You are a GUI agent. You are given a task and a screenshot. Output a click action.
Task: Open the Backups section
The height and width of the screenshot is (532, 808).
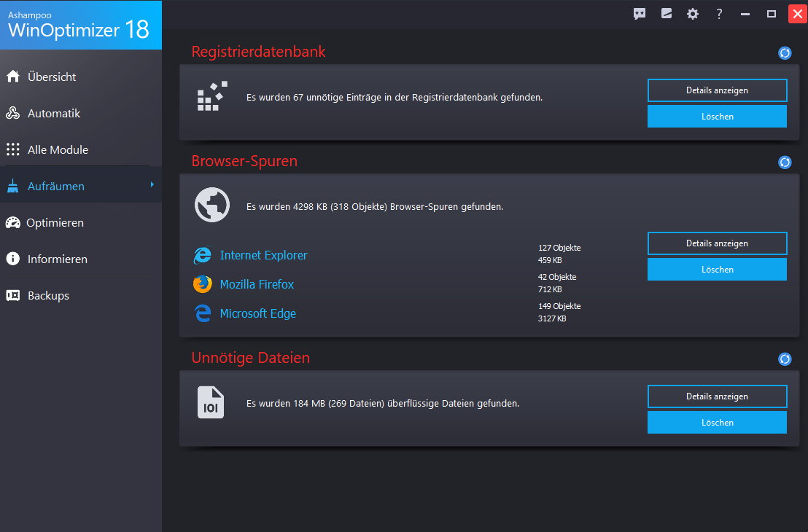pos(48,295)
